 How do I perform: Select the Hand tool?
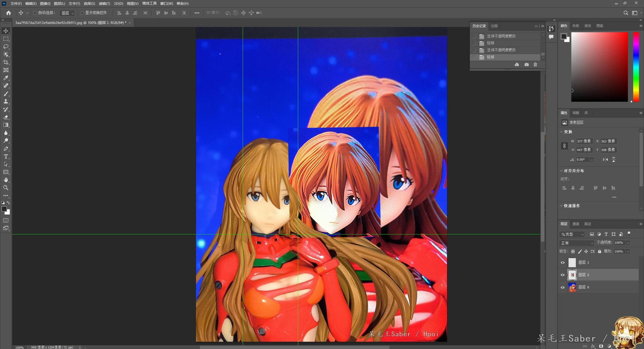(6, 180)
